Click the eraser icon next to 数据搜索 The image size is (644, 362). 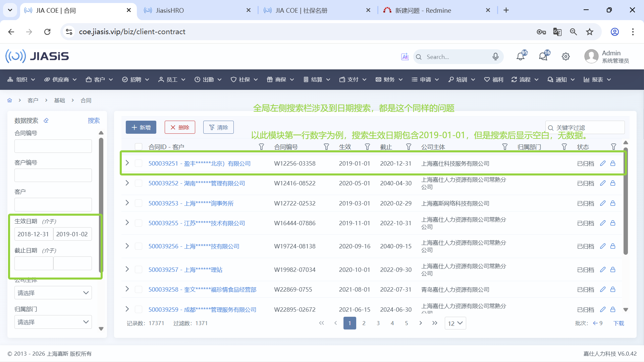(46, 120)
